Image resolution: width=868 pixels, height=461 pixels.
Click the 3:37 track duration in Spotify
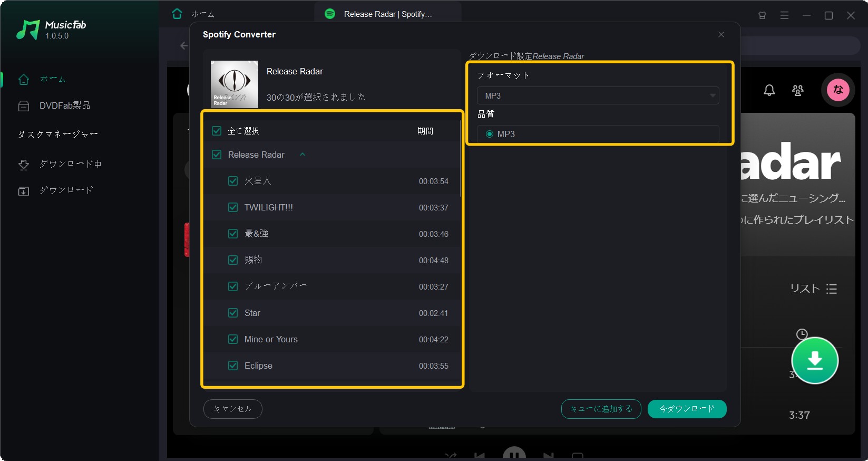tap(799, 415)
